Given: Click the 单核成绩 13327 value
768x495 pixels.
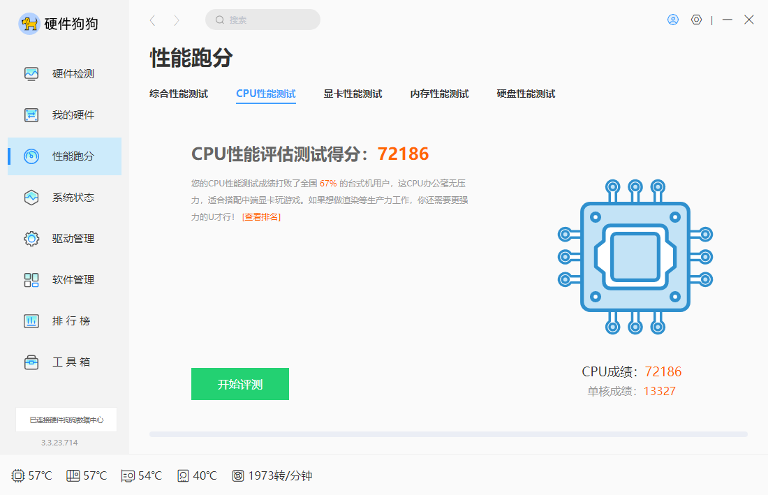Looking at the screenshot, I should [x=659, y=391].
